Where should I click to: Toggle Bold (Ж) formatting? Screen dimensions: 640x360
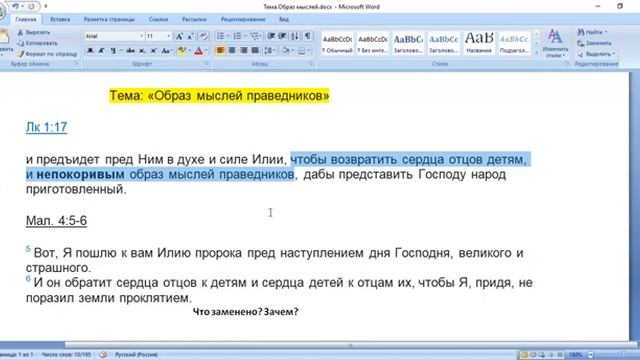(90, 51)
